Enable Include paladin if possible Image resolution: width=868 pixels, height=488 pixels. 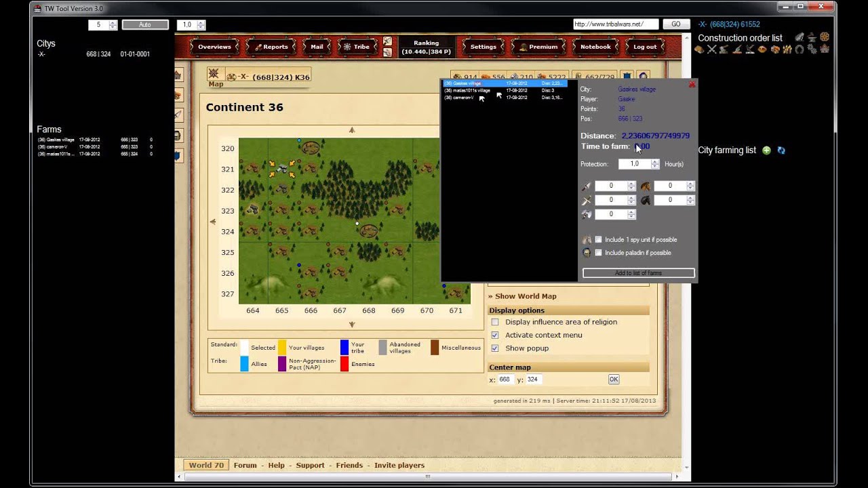click(598, 253)
